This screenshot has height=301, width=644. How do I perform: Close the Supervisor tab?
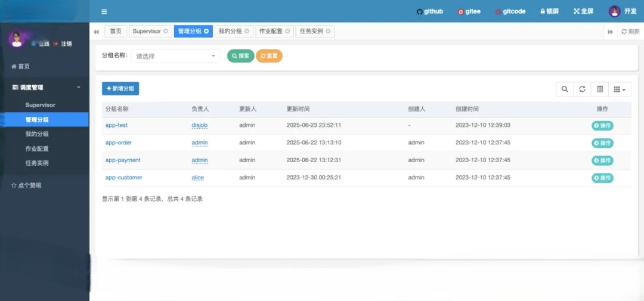[x=166, y=31]
